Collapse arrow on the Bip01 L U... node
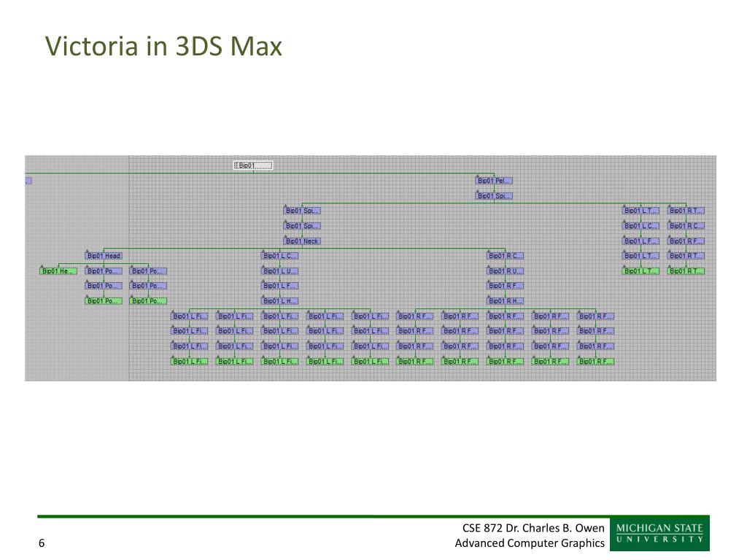This screenshot has width=747, height=560. click(x=263, y=268)
